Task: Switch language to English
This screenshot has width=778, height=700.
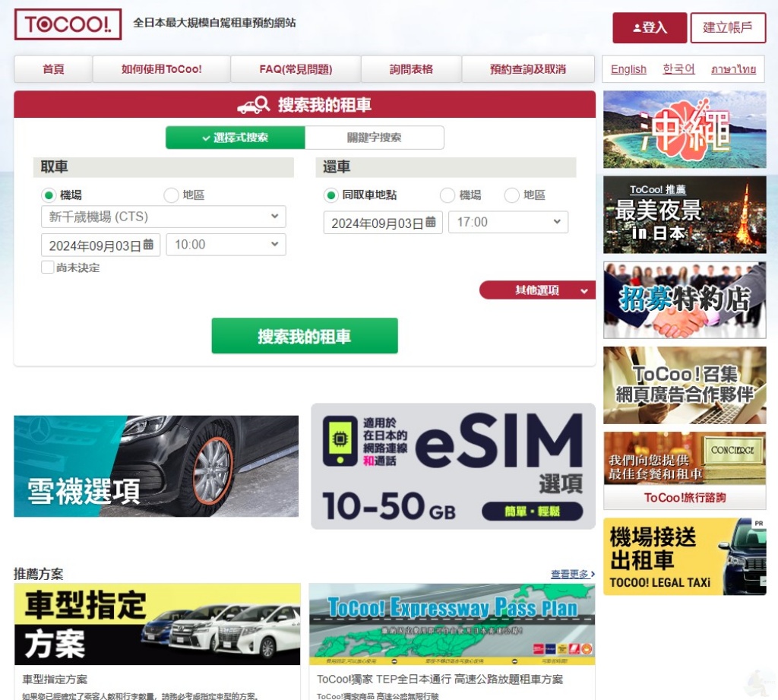Action: pos(628,69)
